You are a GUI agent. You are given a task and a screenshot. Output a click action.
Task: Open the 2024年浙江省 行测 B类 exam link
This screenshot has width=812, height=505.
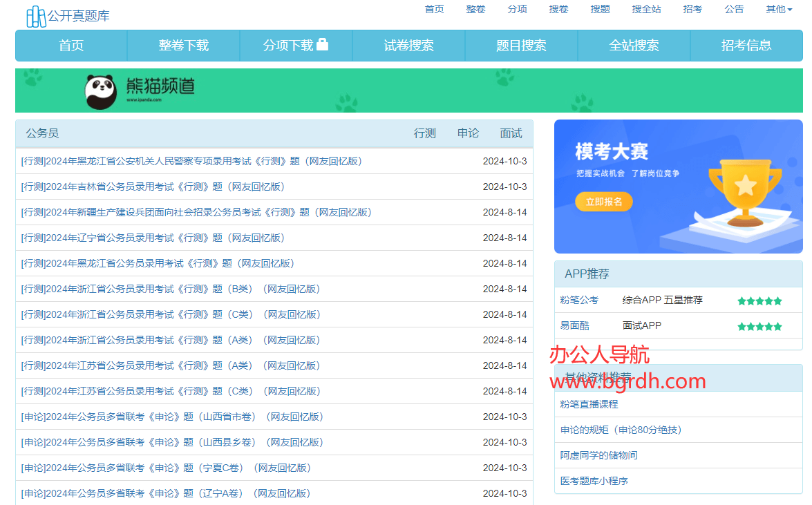[171, 289]
